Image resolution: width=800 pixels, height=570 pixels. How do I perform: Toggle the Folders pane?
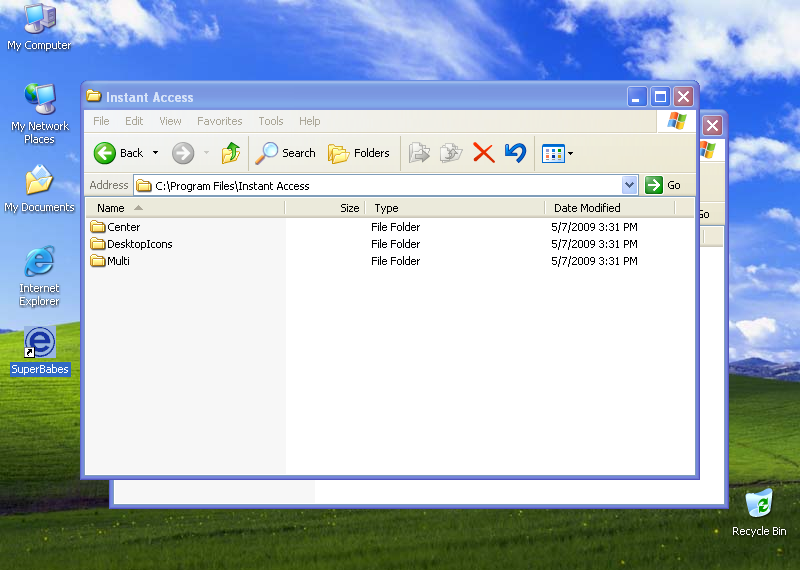click(x=359, y=153)
